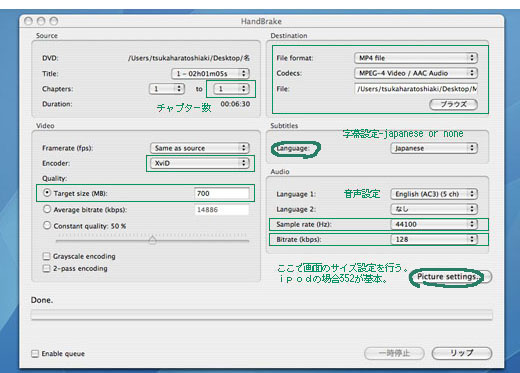
Task: Open the Framerate dropdown set to Same as source
Action: coord(200,148)
